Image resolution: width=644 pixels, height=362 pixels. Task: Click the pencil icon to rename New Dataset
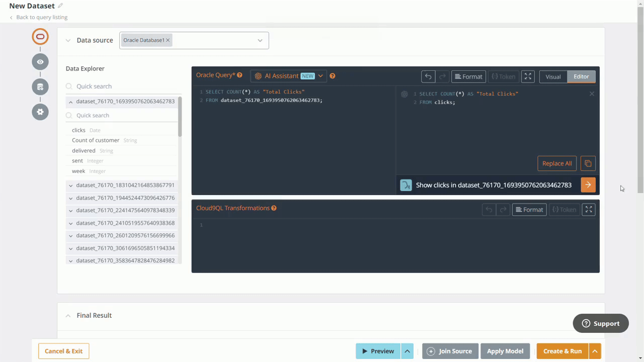tap(60, 6)
